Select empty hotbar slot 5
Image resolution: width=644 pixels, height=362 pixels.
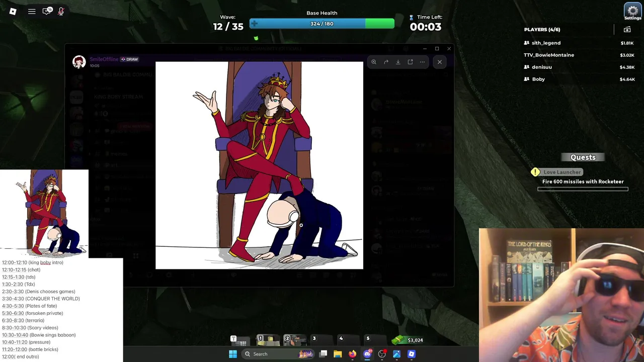click(375, 340)
